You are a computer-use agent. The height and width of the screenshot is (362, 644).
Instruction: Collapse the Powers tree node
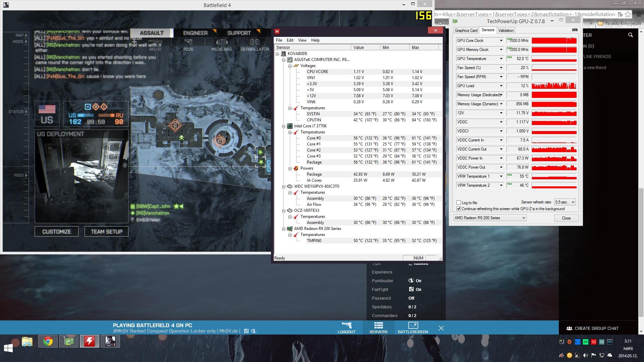pyautogui.click(x=290, y=169)
